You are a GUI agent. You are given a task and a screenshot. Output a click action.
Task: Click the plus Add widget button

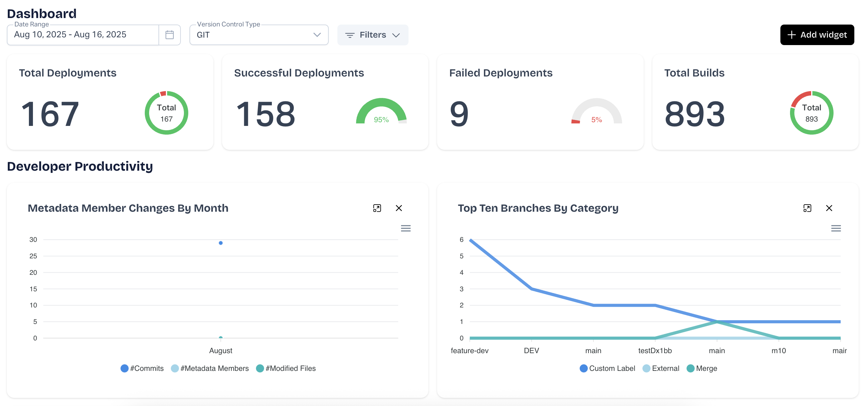point(817,35)
